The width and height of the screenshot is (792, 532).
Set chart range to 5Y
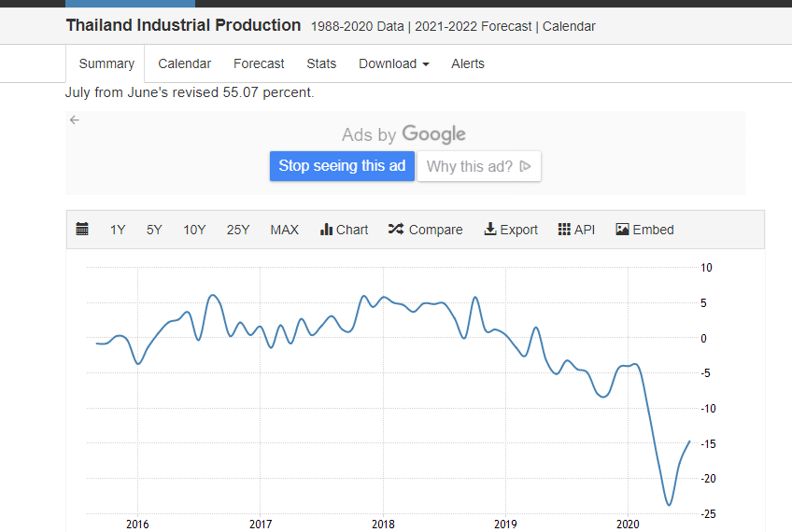coord(154,230)
